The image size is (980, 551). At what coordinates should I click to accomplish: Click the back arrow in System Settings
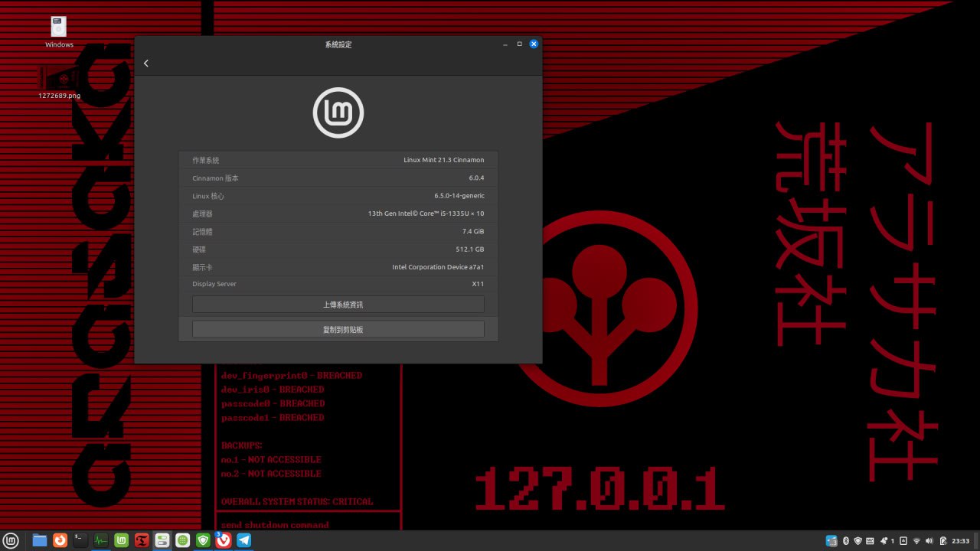[x=146, y=64]
